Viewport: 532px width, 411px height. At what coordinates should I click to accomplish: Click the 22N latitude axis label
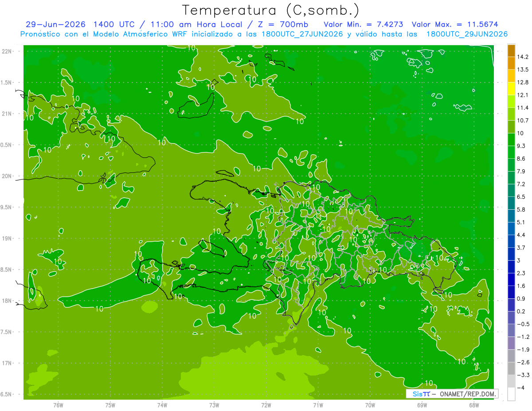click(x=7, y=51)
